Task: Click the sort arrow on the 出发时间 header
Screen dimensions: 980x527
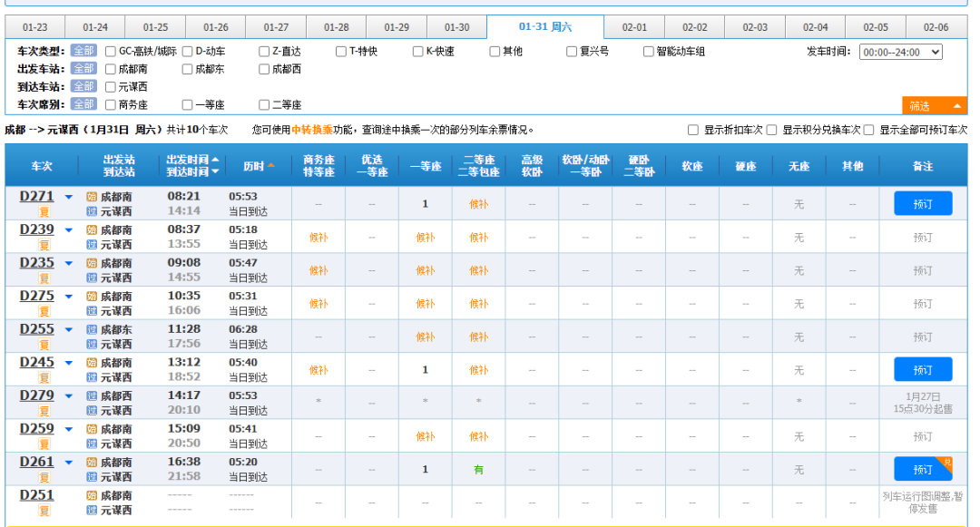Action: click(x=213, y=158)
